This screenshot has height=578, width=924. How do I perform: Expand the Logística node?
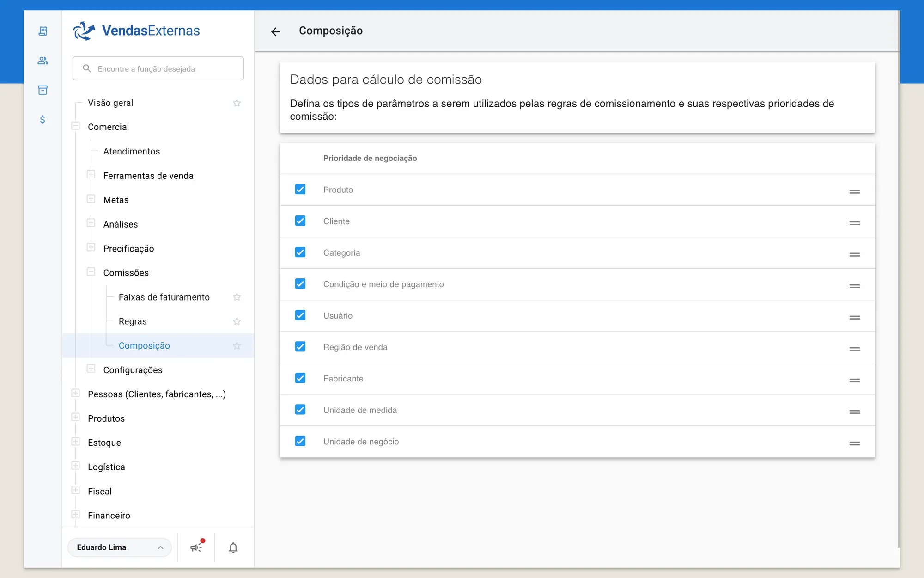click(x=76, y=466)
